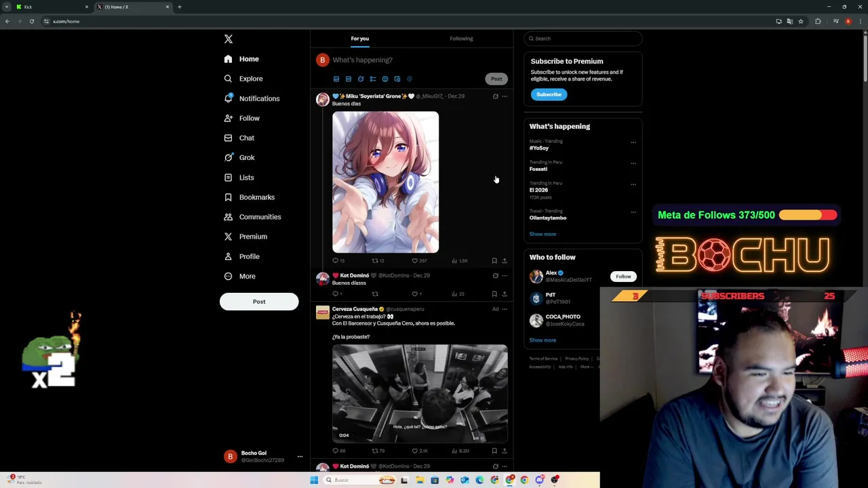Open options for Ollantaytambo trend
Viewport: 868px width, 488px height.
[633, 212]
